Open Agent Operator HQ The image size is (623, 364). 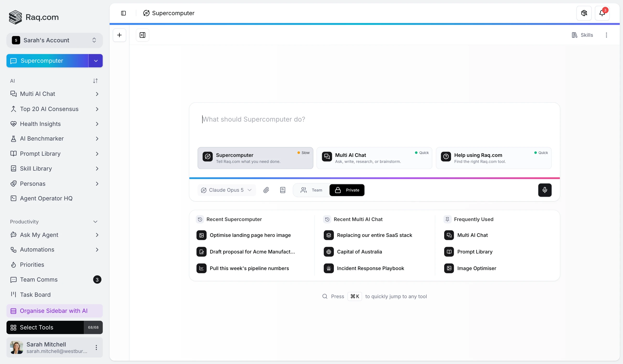coord(54,198)
